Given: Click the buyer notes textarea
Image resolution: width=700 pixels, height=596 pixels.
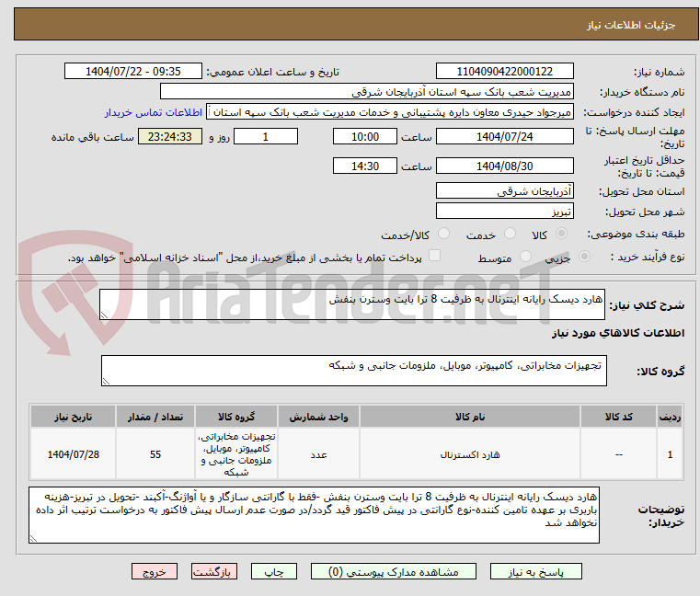Looking at the screenshot, I should coord(314,515).
